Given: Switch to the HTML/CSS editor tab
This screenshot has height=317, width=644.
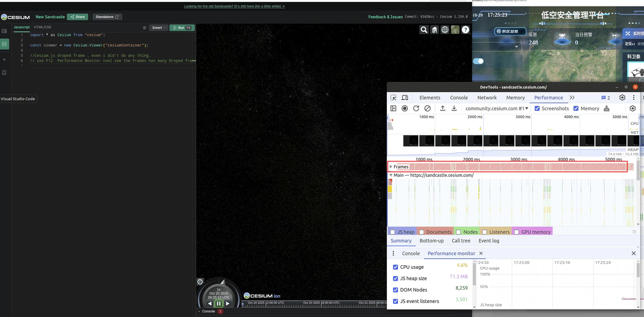Looking at the screenshot, I should click(42, 27).
